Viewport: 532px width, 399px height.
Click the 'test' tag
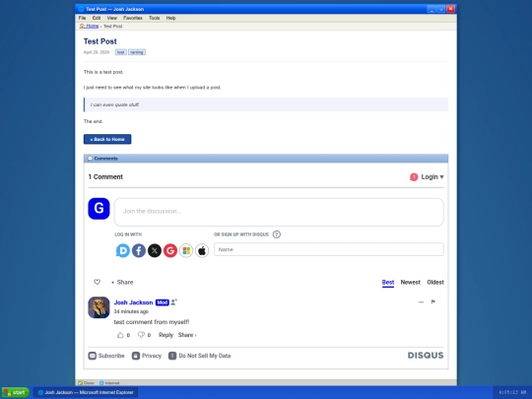coord(120,52)
